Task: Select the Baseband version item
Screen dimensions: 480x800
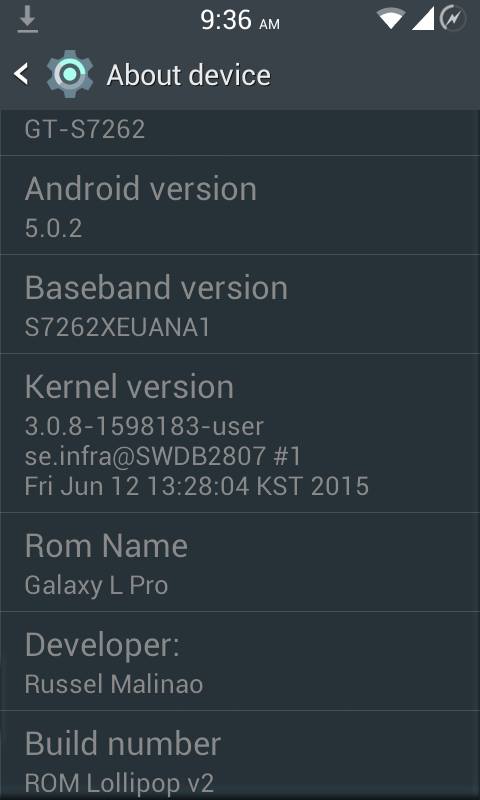Action: [x=240, y=304]
